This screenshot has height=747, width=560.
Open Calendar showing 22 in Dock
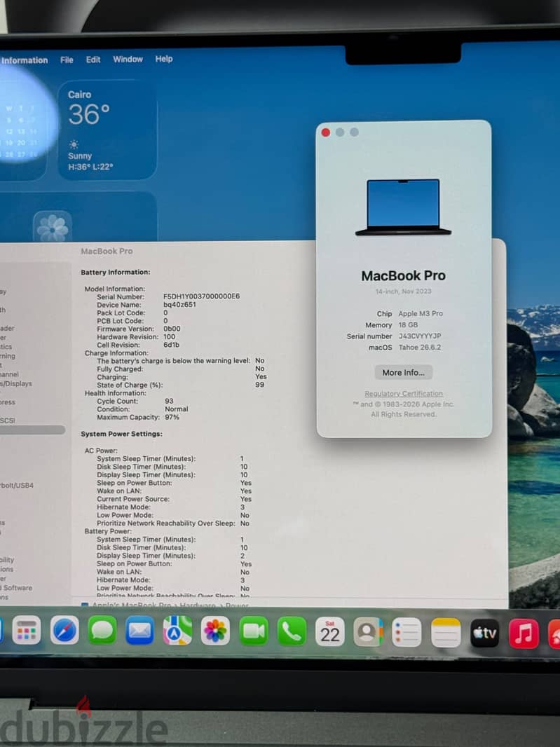tap(330, 631)
